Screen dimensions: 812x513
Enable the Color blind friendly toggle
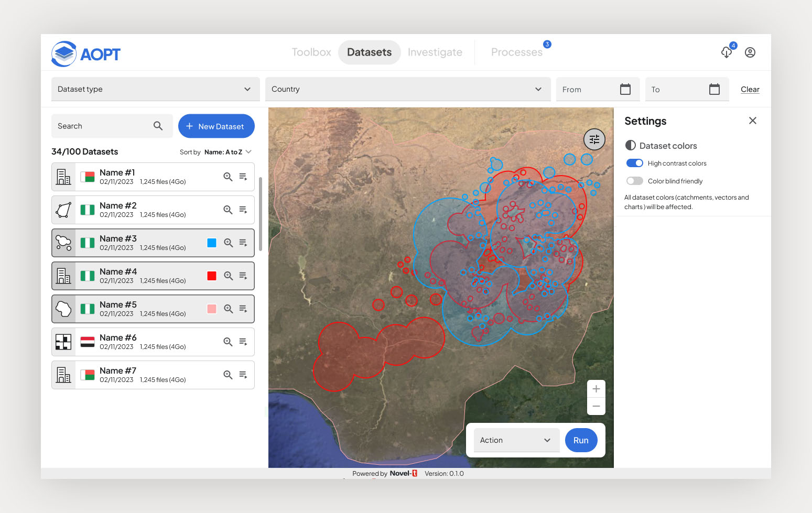tap(634, 181)
